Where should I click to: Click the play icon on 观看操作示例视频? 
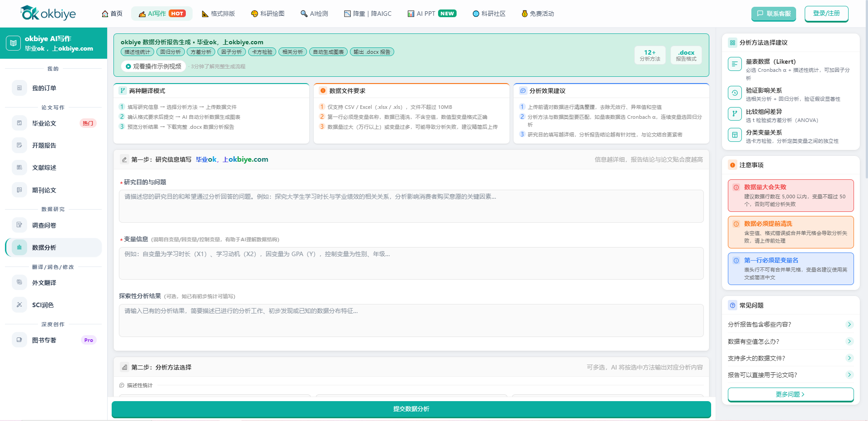point(128,66)
